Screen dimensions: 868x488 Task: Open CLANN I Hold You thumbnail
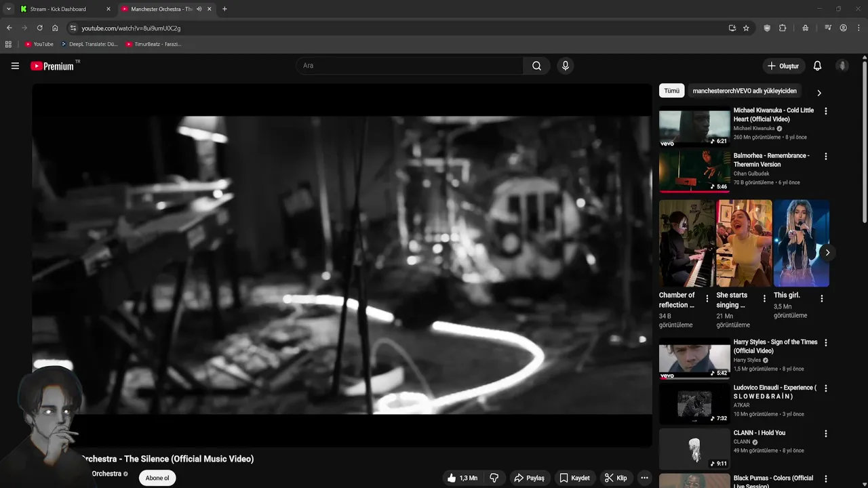click(694, 449)
